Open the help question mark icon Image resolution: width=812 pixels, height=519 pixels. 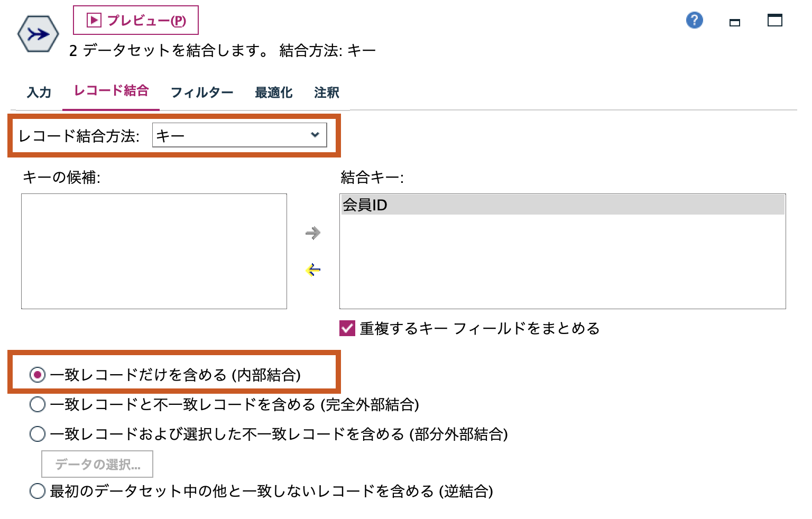694,20
